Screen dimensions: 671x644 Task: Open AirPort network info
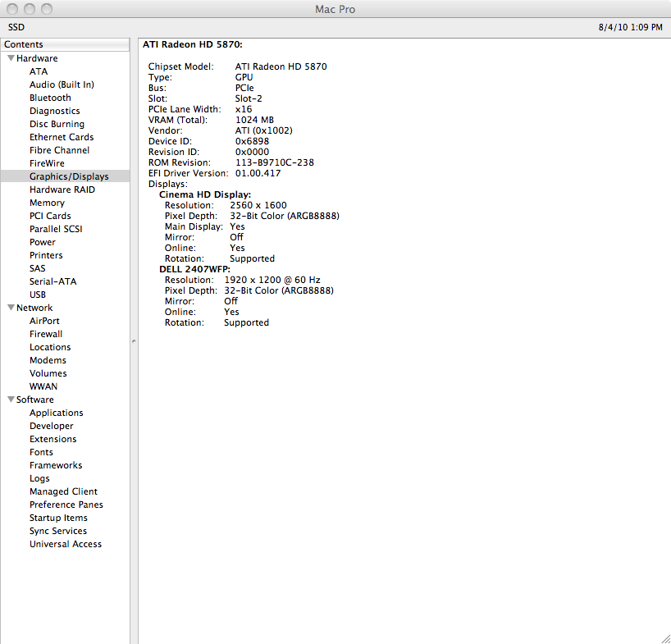click(x=44, y=321)
